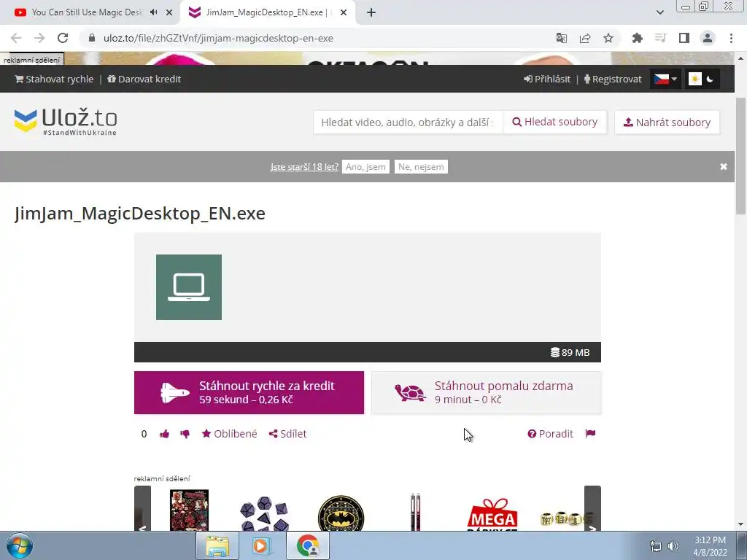Screen dimensions: 747x560
Task: Click the Darovat kredit link
Action: (144, 79)
